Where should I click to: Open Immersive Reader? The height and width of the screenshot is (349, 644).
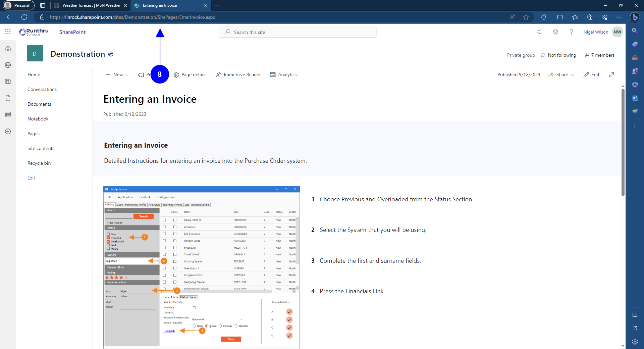point(238,75)
